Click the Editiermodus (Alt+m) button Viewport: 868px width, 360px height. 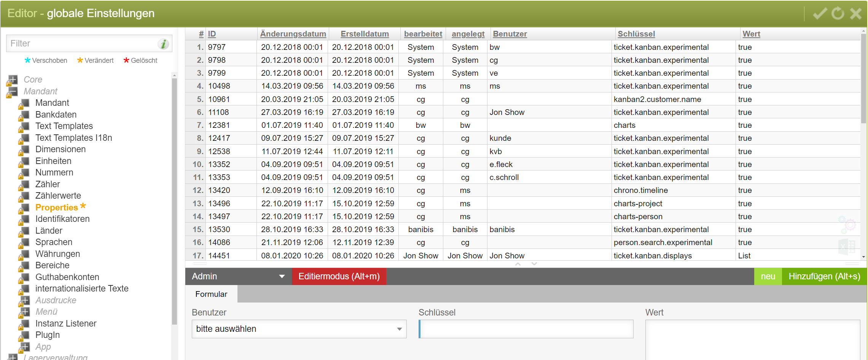coord(339,277)
